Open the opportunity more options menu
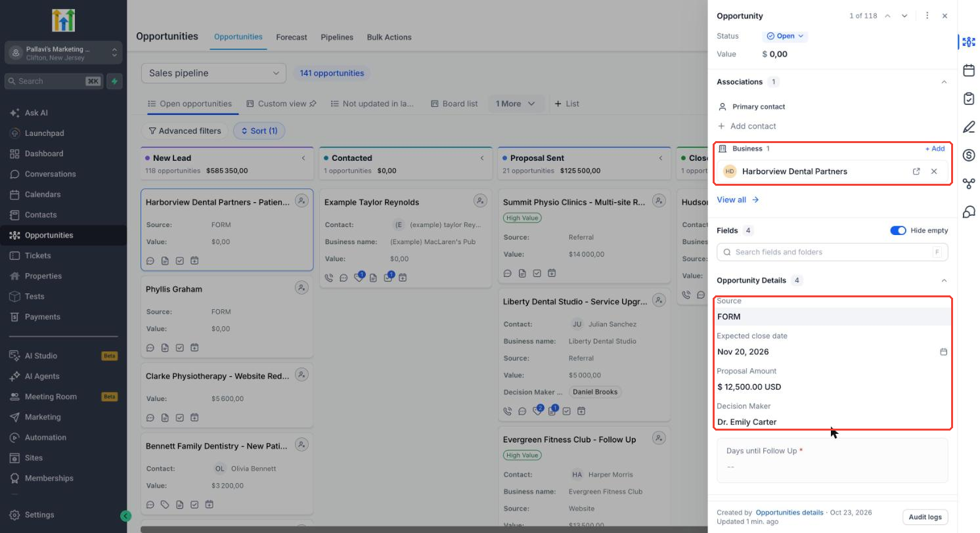This screenshot has width=980, height=533. (927, 16)
